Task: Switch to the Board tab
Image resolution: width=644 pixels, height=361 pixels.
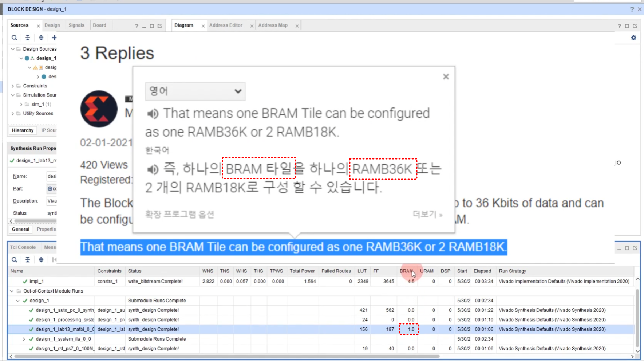Action: click(x=99, y=25)
